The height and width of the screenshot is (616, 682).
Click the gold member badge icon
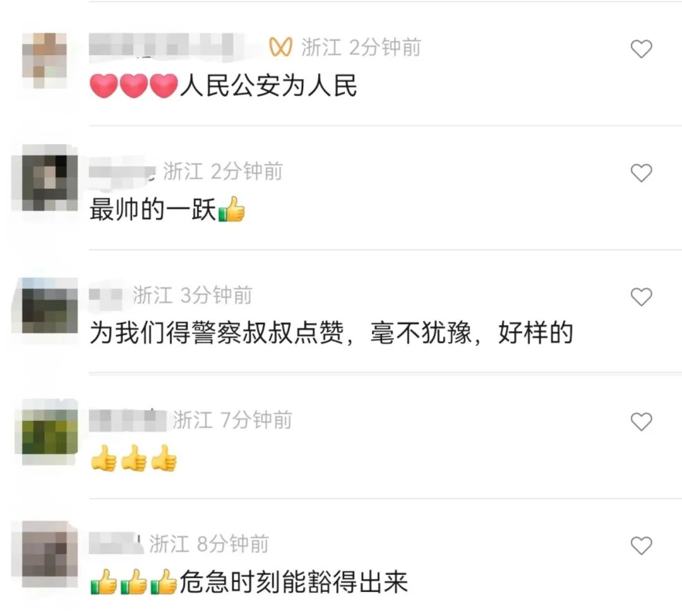tap(280, 47)
